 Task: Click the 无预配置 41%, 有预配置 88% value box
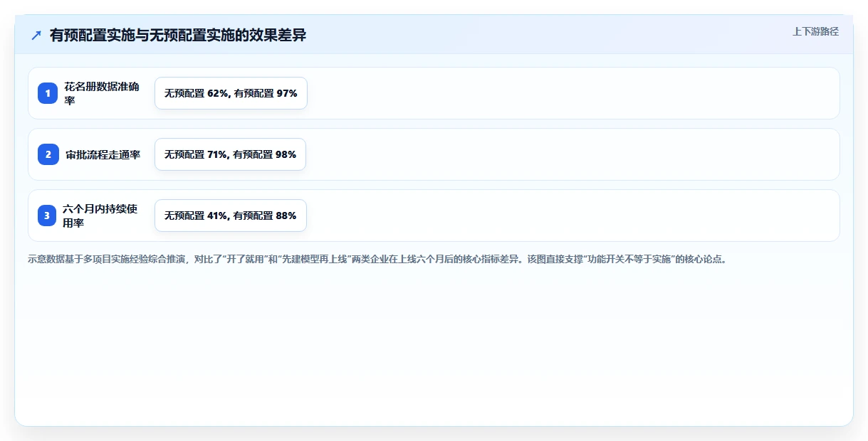click(230, 216)
